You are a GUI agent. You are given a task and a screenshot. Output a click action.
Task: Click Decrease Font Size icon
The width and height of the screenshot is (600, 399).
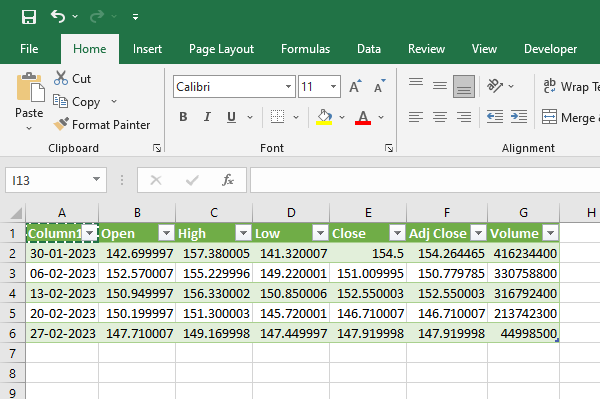pos(379,87)
